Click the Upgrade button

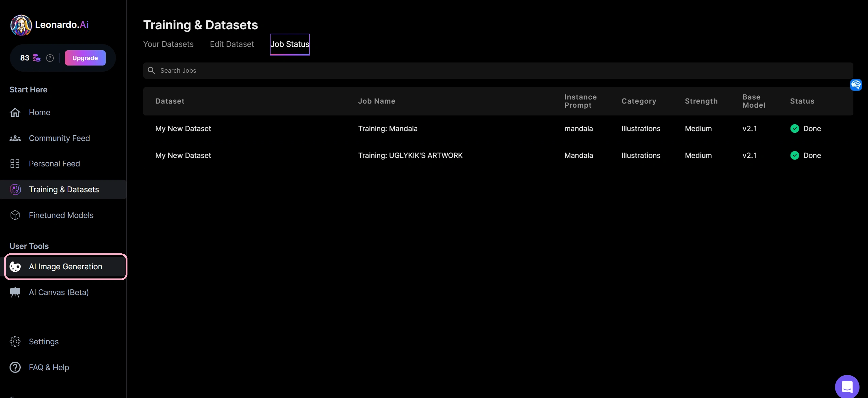tap(85, 58)
